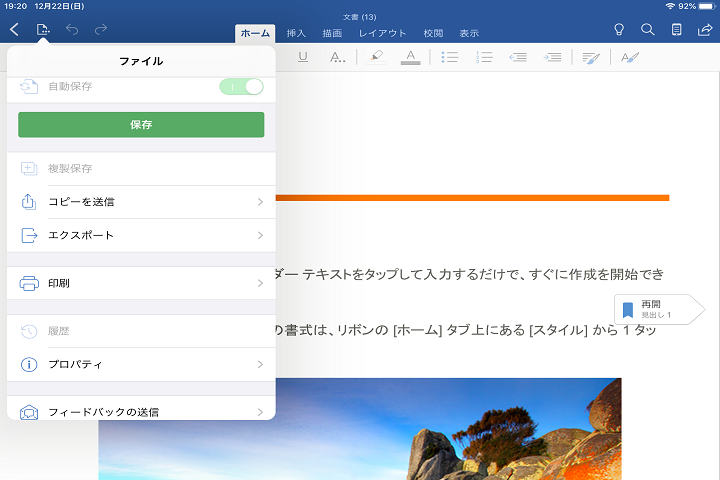Decrease the paragraph indent

[x=518, y=57]
